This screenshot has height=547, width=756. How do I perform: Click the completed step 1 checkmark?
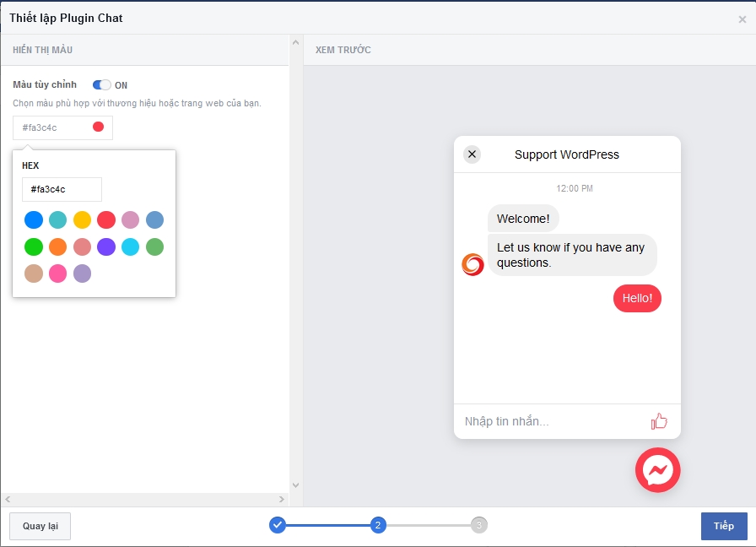click(x=278, y=525)
